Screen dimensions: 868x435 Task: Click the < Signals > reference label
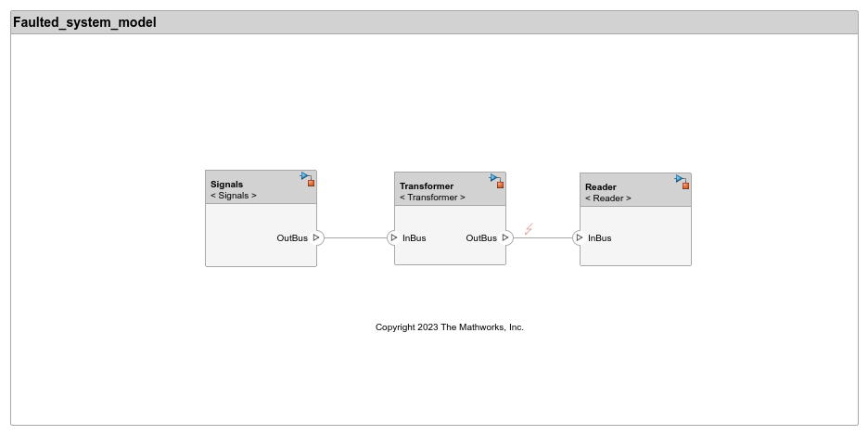coord(234,196)
